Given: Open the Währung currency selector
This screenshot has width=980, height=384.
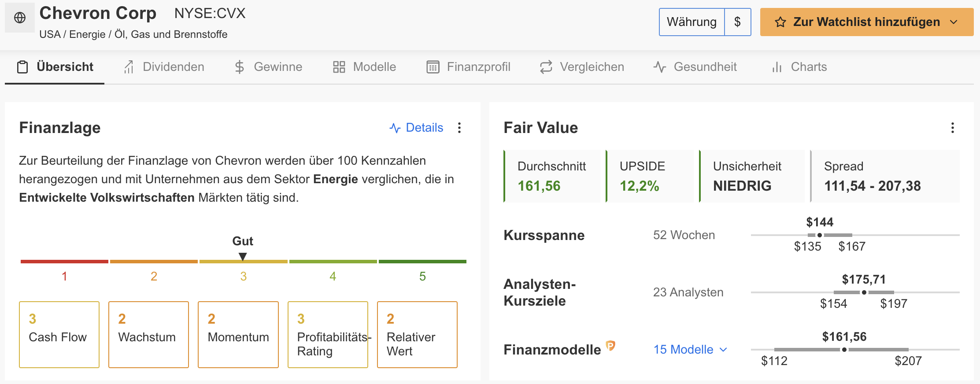Looking at the screenshot, I should pos(692,22).
